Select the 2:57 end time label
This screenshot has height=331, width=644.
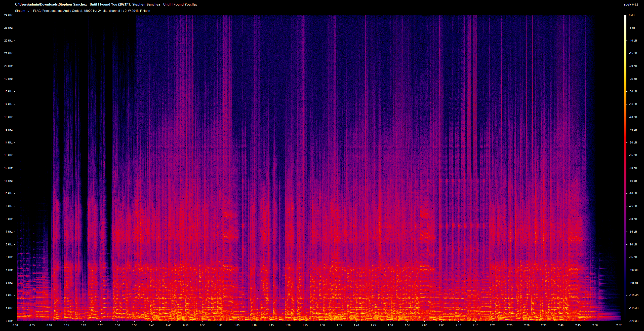point(619,325)
